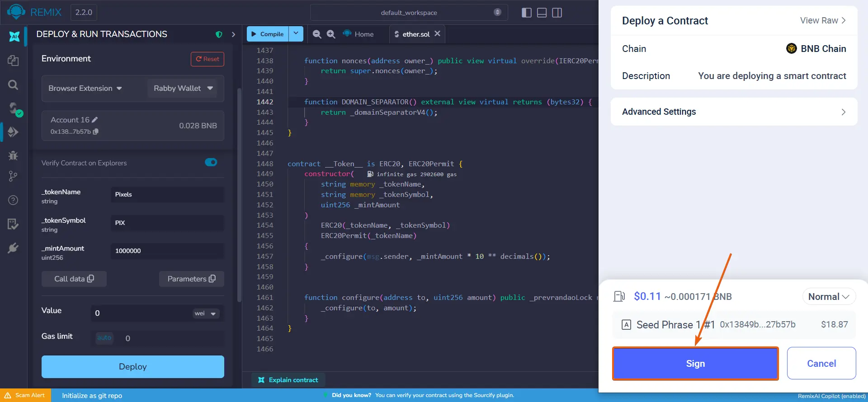The width and height of the screenshot is (868, 402).
Task: Open the help question-mark sidebar icon
Action: pos(13,200)
